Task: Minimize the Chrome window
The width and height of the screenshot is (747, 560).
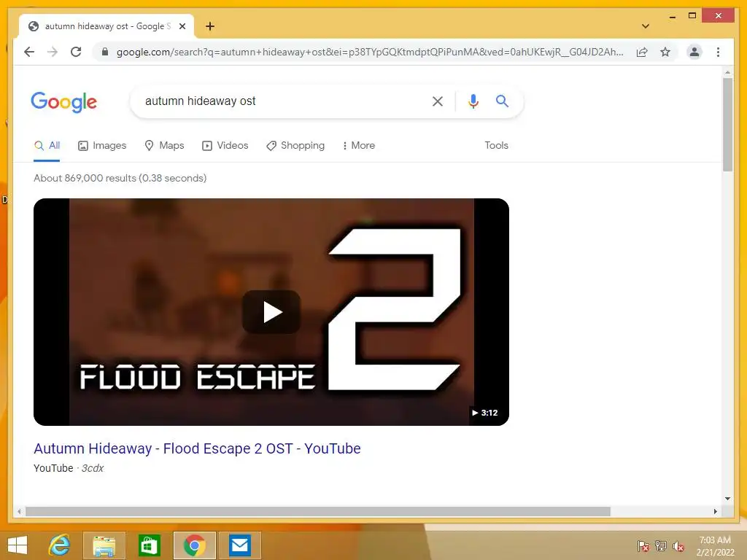Action: point(672,16)
